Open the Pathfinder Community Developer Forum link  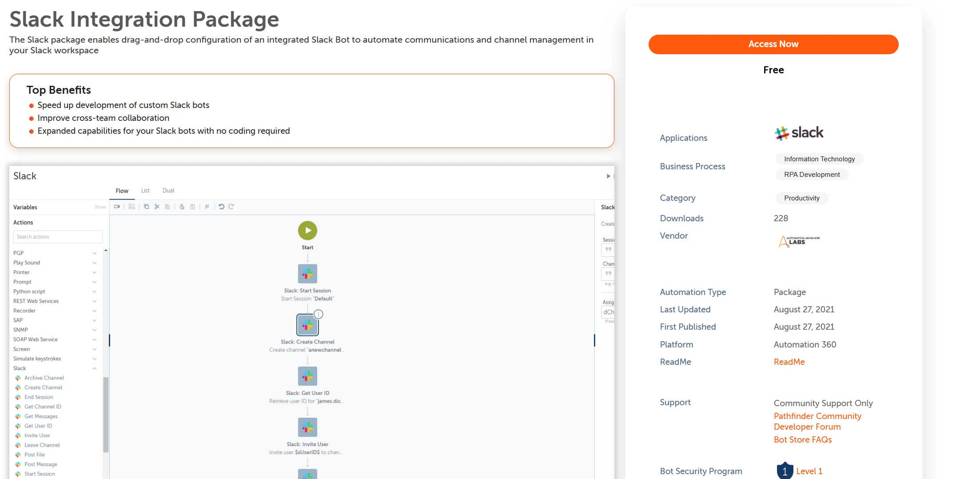[817, 422]
